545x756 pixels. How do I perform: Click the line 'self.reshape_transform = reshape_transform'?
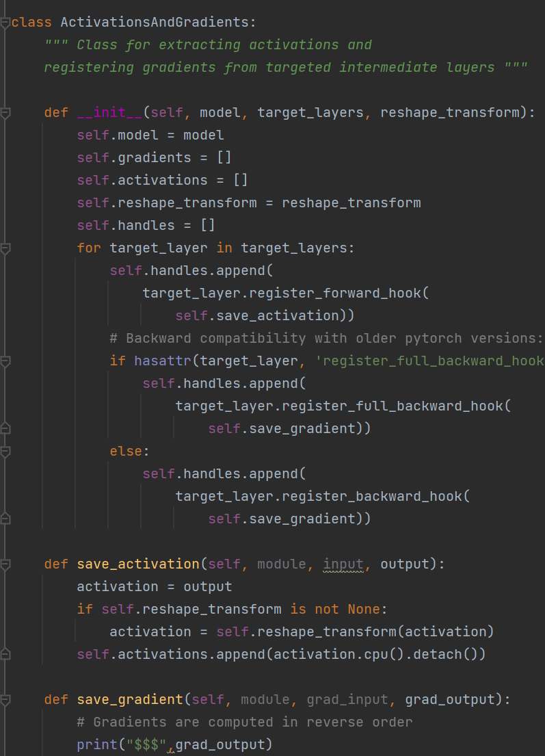[249, 203]
